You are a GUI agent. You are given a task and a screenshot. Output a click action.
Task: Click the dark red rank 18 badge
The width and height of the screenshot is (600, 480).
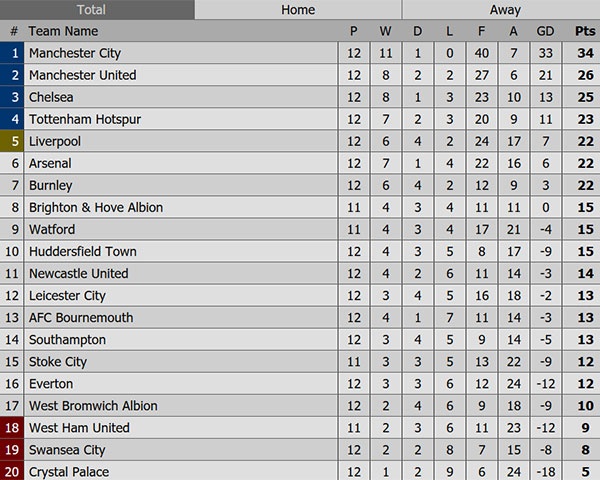tap(14, 427)
